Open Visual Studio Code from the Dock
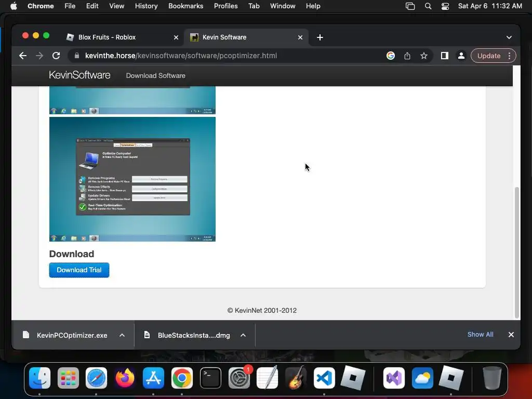 click(x=324, y=378)
